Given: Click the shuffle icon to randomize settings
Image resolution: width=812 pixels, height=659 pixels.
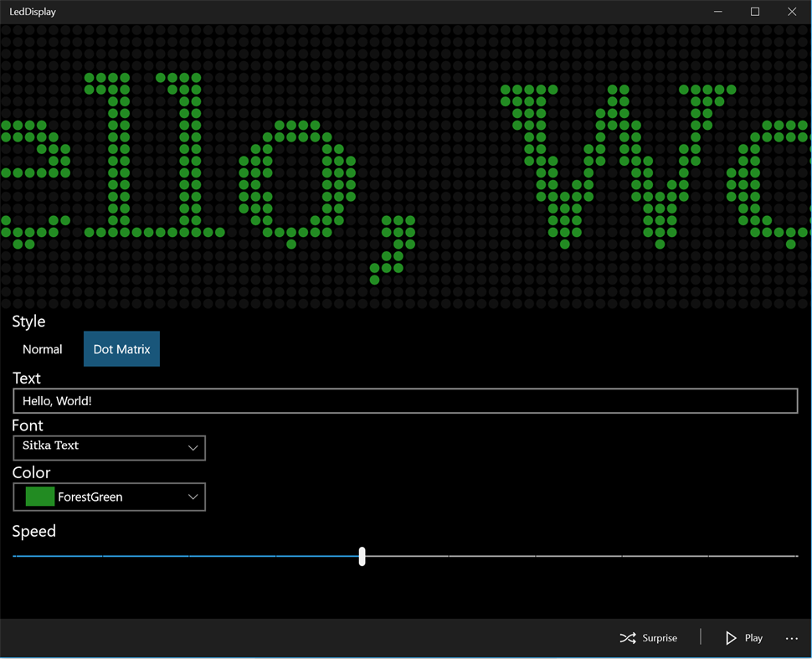Looking at the screenshot, I should pyautogui.click(x=628, y=638).
